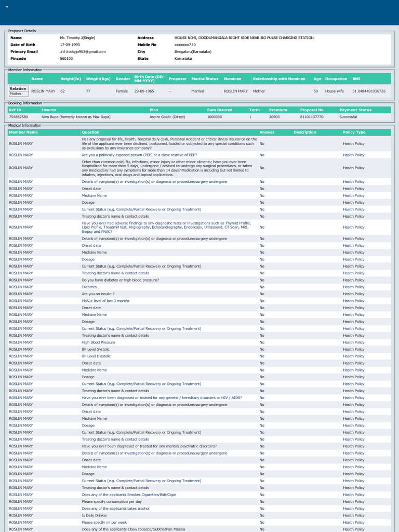
Task: Select the HOUSE NO-5 DODDAMANGALA address text
Action: [244, 37]
